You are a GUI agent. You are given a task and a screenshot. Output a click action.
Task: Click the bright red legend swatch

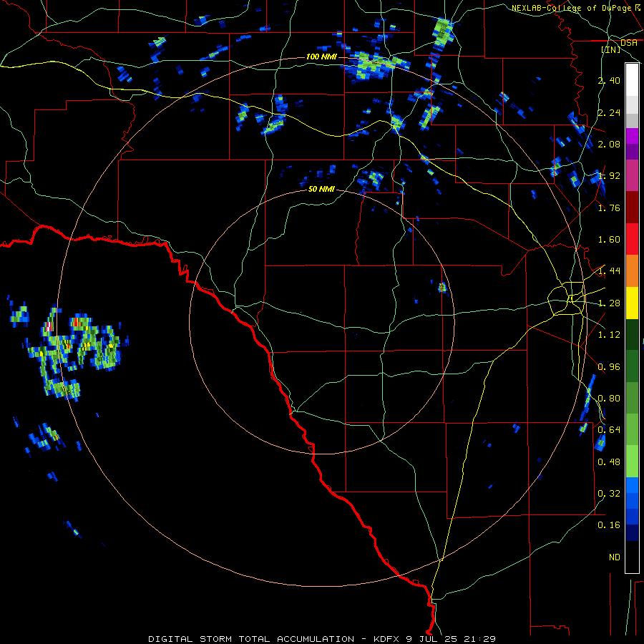(632, 239)
